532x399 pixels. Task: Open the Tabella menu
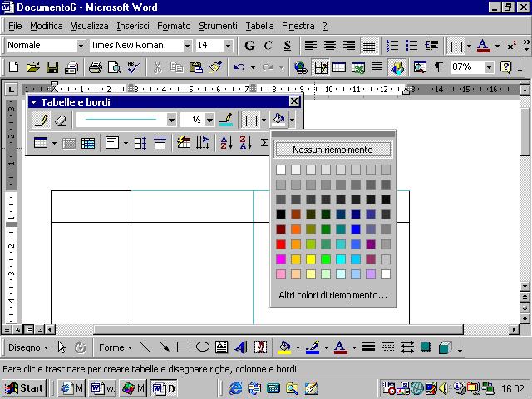(259, 26)
